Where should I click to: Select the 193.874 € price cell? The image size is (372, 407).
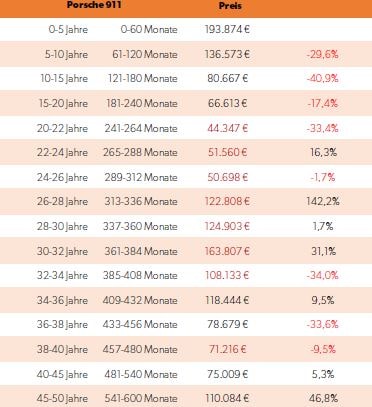tap(227, 29)
